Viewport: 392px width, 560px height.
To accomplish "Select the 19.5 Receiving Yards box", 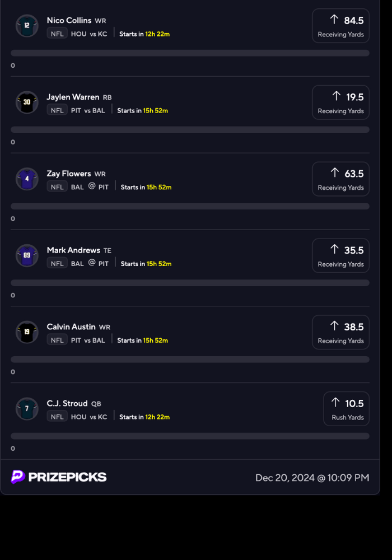I will 340,102.
